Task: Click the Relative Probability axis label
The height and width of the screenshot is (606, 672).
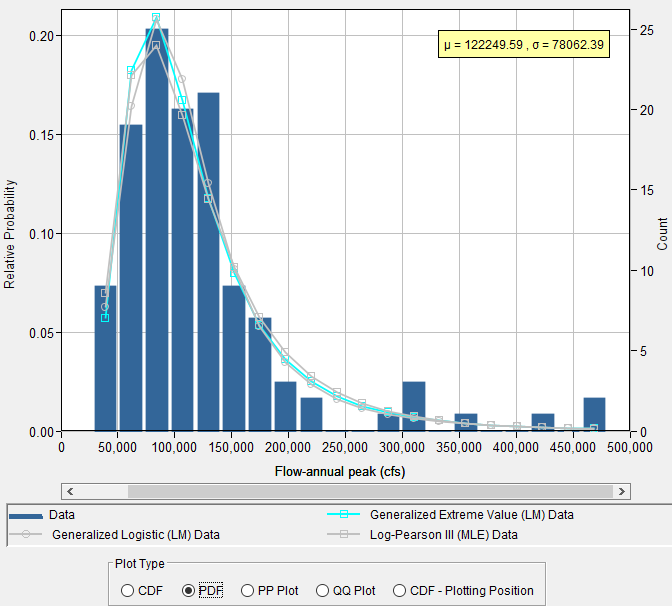Action: (x=9, y=234)
